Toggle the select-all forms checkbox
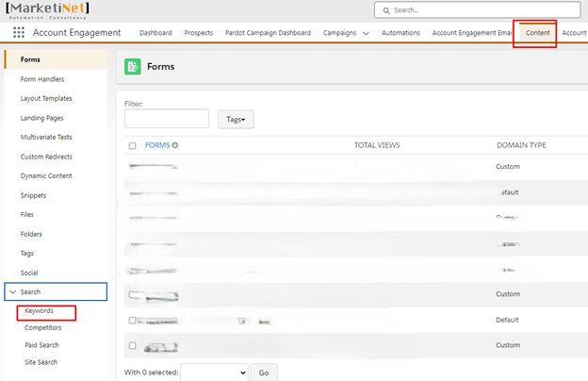Viewport: 588px width, 381px height. [132, 145]
